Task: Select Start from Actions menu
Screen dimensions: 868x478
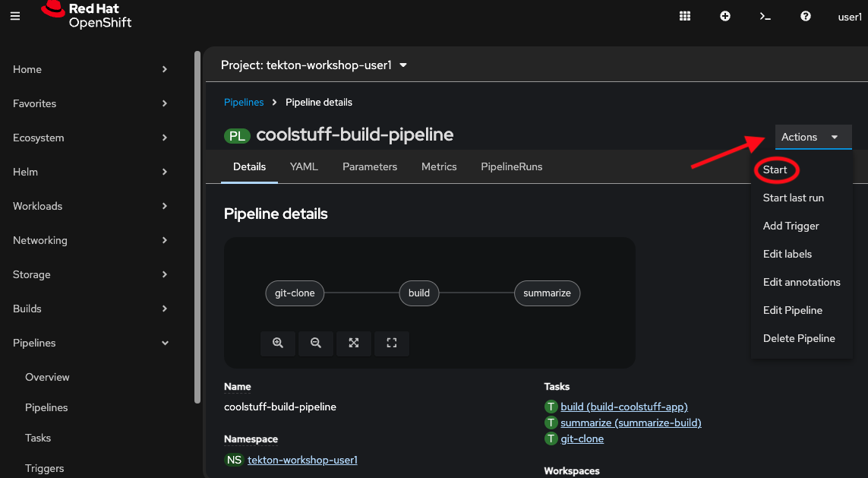Action: click(x=775, y=170)
